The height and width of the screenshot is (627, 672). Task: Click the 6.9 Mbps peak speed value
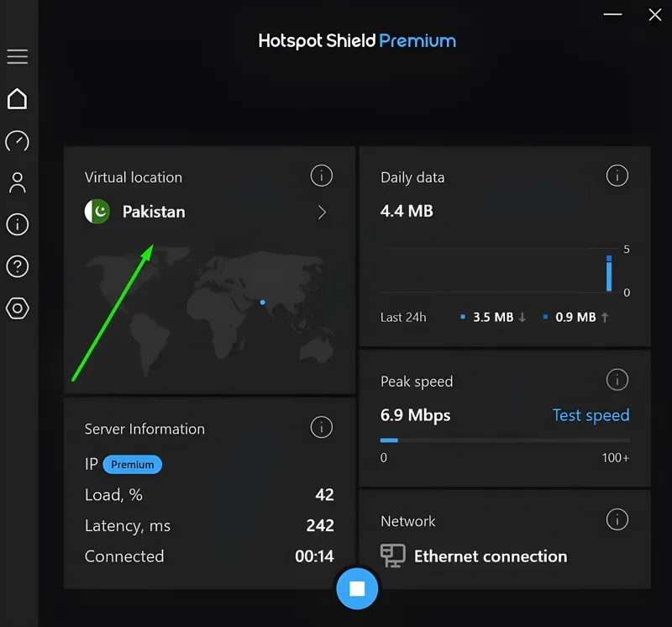(x=415, y=415)
